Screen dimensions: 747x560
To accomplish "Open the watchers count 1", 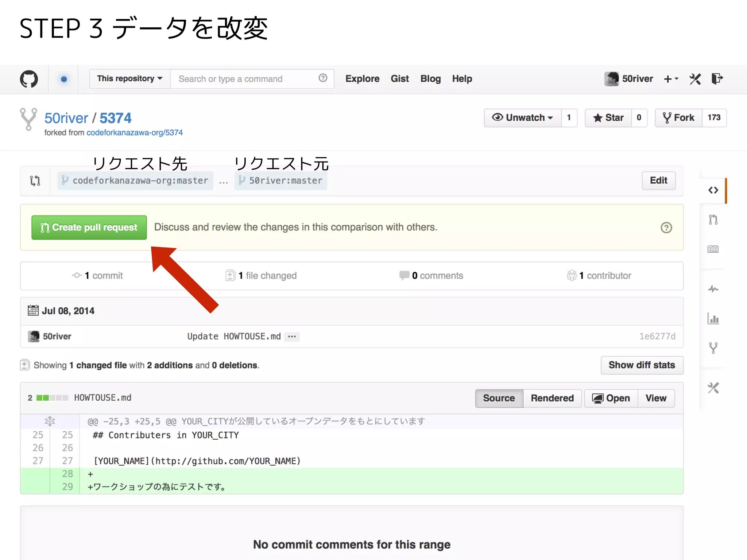I will coord(569,118).
